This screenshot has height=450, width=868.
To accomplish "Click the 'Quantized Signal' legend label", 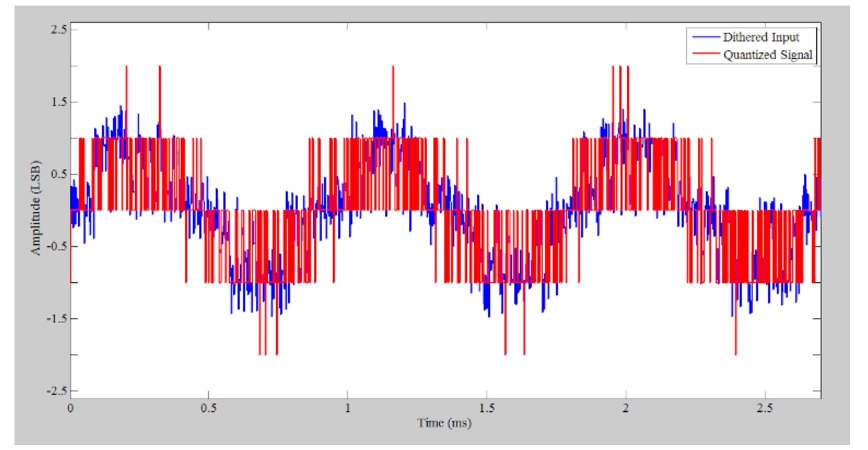I will pos(767,54).
